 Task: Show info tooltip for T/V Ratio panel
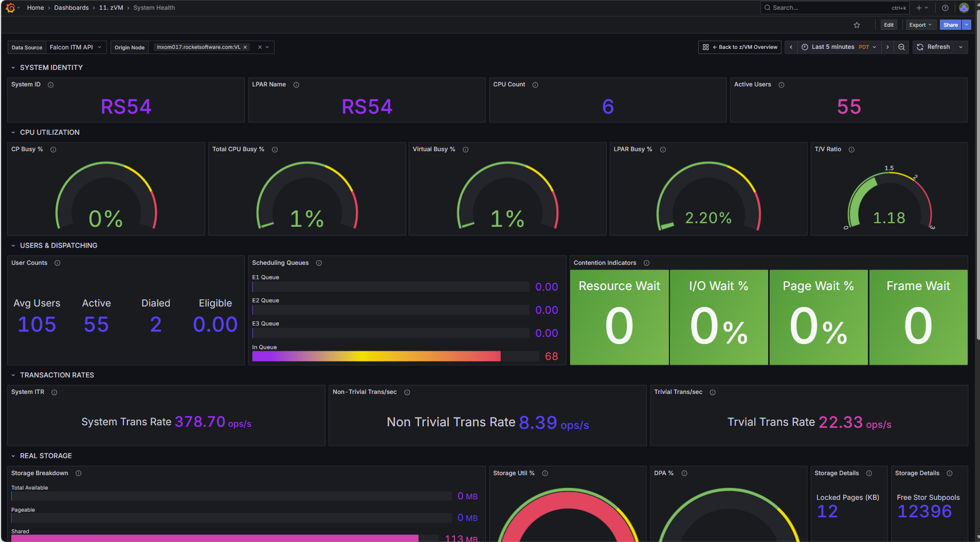click(851, 150)
